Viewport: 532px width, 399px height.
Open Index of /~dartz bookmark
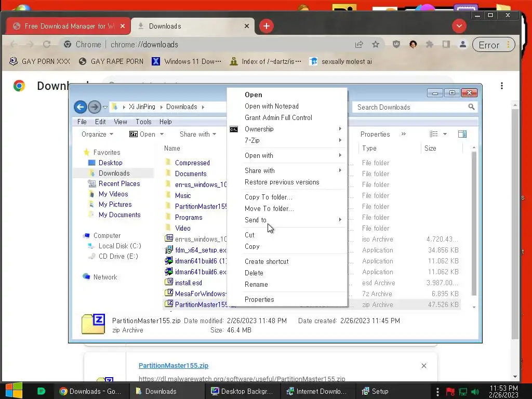point(265,61)
